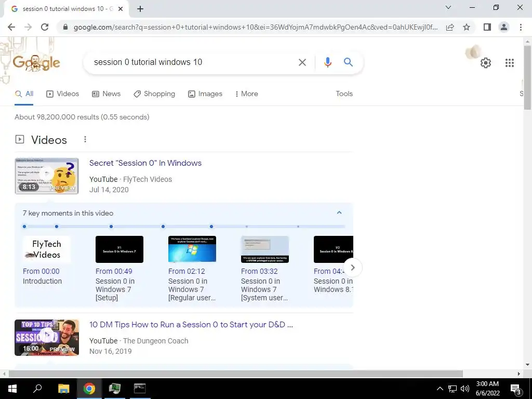Switch to Images results tab
Viewport: 532px width, 399px height.
point(205,94)
